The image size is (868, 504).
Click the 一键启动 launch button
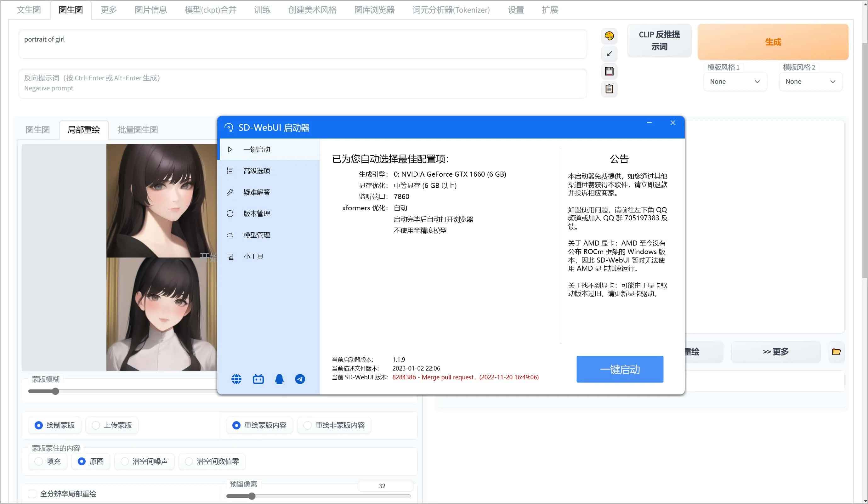point(619,369)
